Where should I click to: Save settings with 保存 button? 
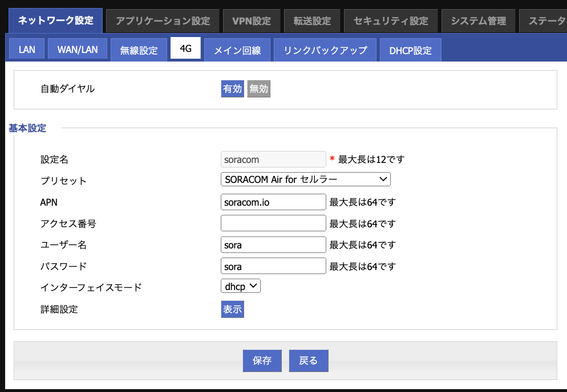[x=262, y=361]
